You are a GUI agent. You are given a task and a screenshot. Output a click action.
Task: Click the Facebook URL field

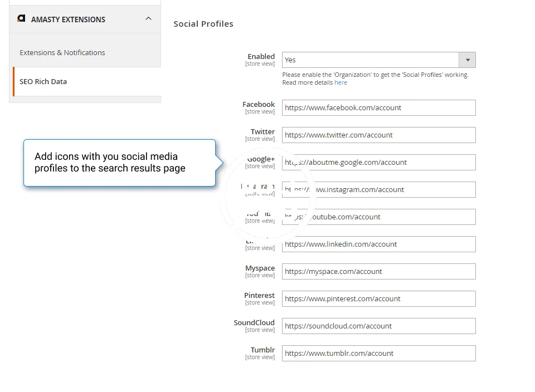click(x=378, y=108)
